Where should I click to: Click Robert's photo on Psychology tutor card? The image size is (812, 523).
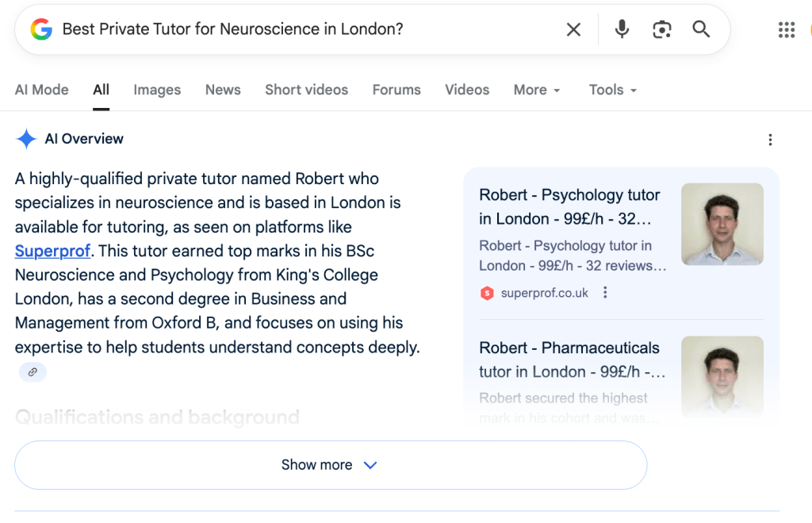pos(722,224)
